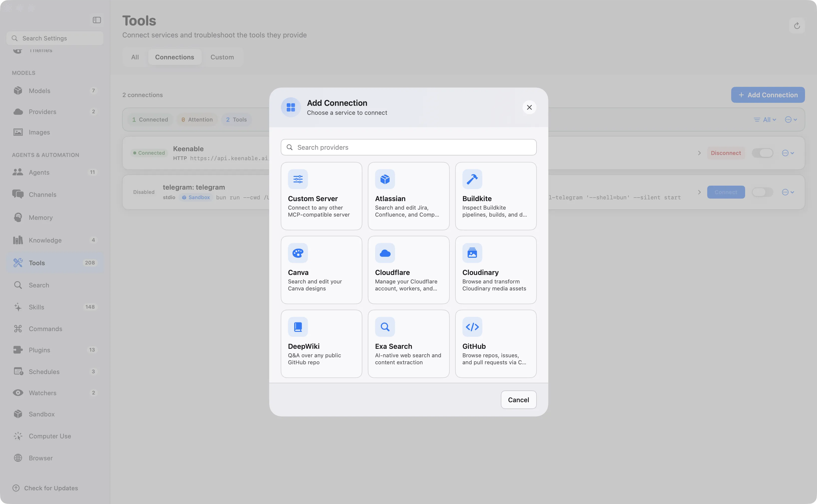The height and width of the screenshot is (504, 817).
Task: Open the telegram row more options menu
Action: click(788, 192)
